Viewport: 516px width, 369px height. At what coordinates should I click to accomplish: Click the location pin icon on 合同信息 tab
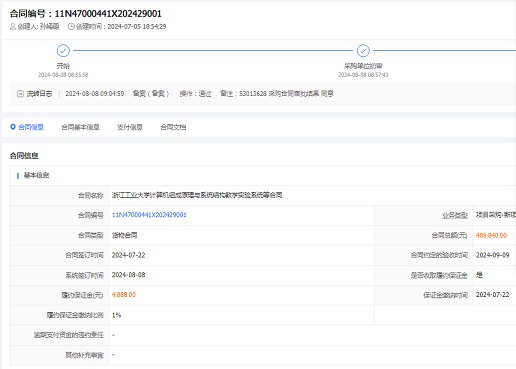(x=13, y=127)
